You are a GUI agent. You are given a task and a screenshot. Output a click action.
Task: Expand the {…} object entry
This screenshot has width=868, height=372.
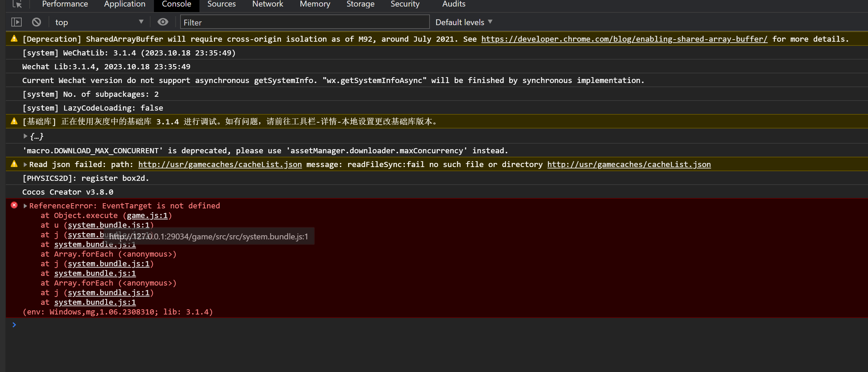coord(25,136)
